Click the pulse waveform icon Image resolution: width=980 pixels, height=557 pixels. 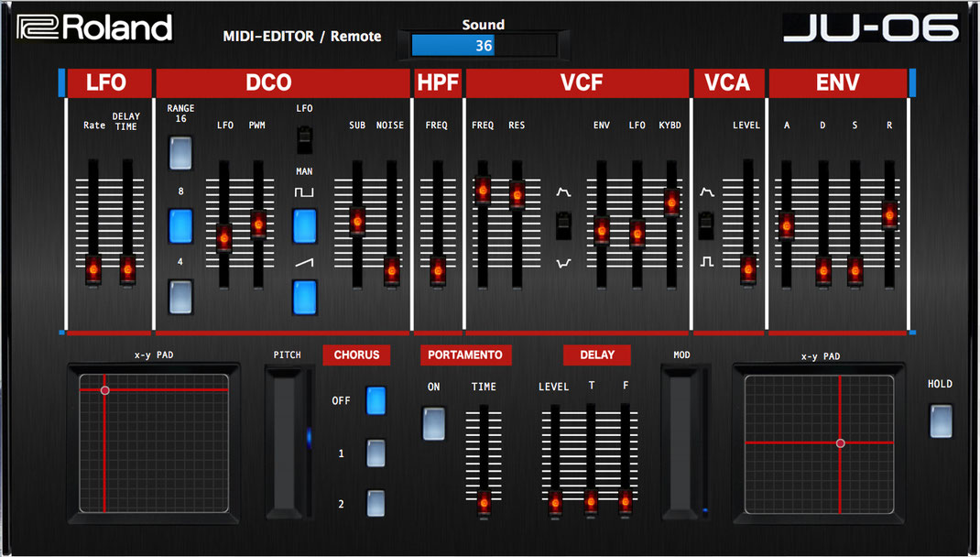pyautogui.click(x=304, y=192)
